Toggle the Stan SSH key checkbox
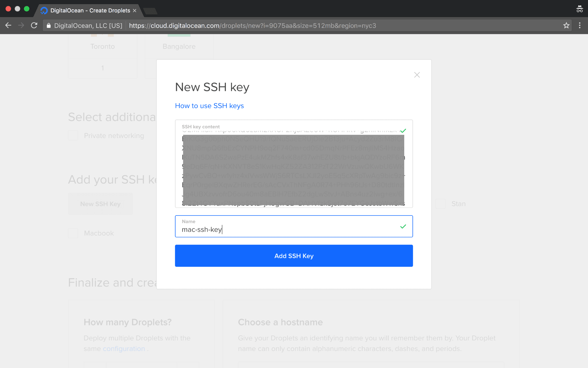The height and width of the screenshot is (368, 588). 440,204
